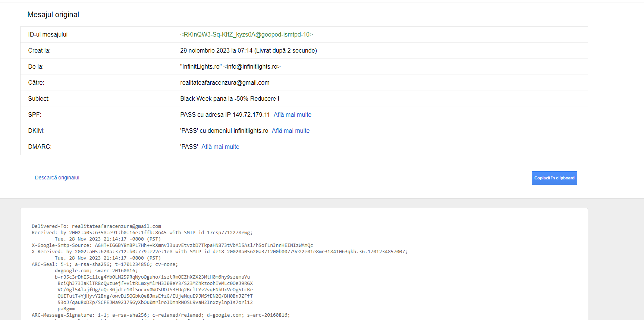Open the DMARC 'Află mai multe' link
Image resolution: width=644 pixels, height=320 pixels.
point(220,147)
